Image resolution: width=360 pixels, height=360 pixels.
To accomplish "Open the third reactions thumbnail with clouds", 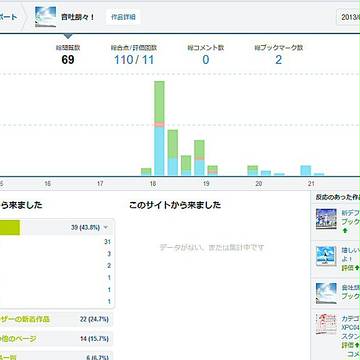I will click(326, 293).
